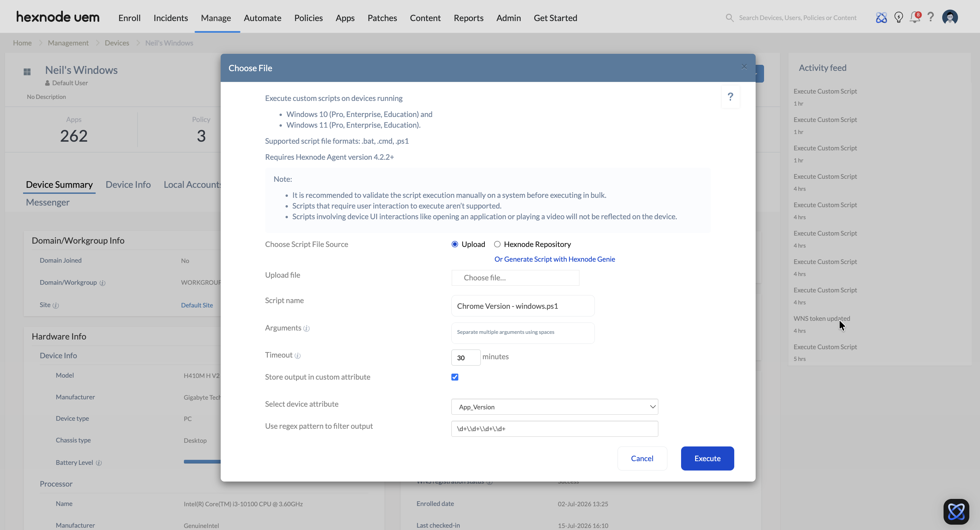Open the Incidents menu
980x530 pixels.
click(x=171, y=18)
